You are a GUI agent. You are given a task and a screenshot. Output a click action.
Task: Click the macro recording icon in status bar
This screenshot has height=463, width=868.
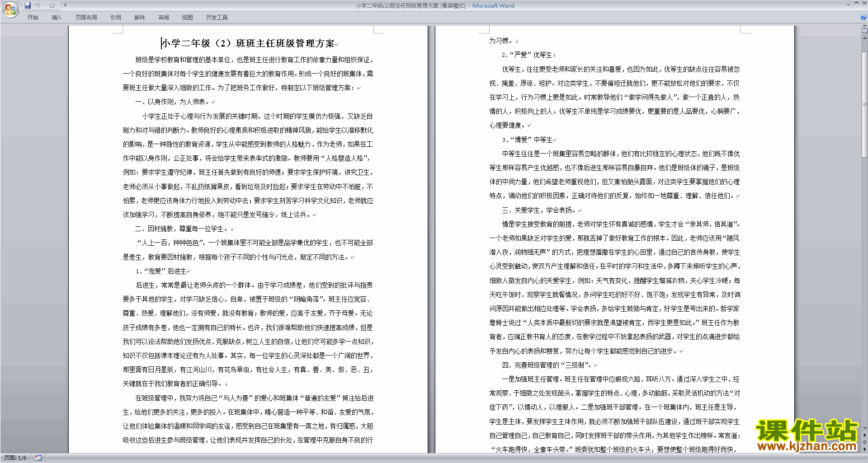point(38,458)
